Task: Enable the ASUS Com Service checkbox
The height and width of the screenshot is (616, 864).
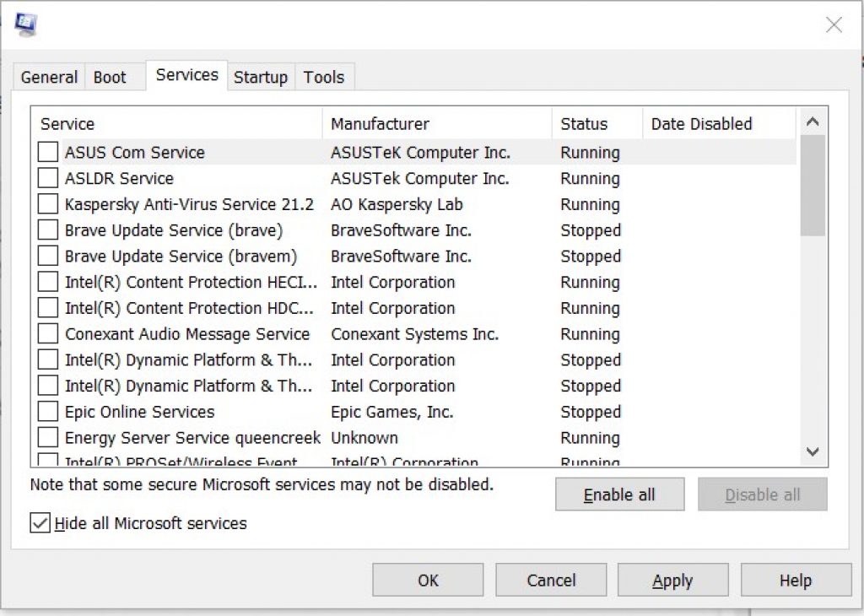Action: (47, 152)
